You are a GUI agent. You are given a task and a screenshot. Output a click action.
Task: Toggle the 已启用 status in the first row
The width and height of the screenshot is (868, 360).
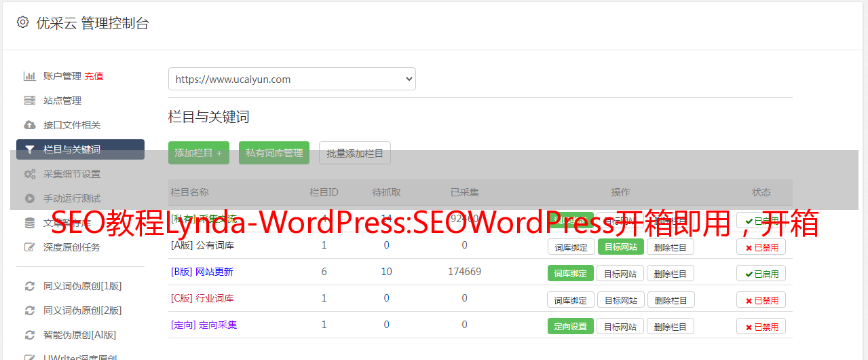(761, 220)
